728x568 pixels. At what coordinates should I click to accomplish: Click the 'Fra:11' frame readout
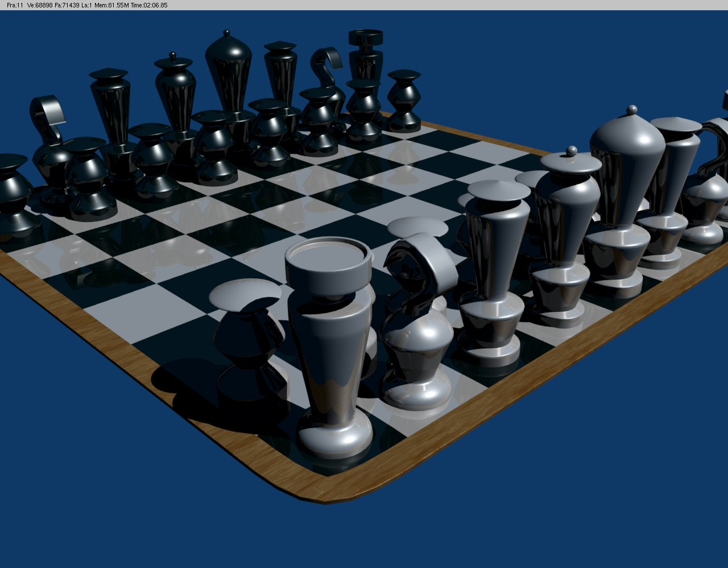[15, 5]
